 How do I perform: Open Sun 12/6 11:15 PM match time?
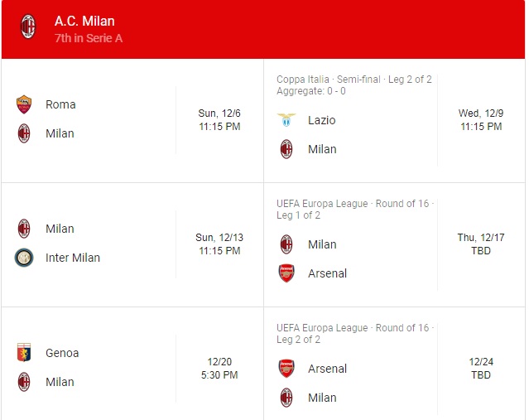click(x=219, y=120)
